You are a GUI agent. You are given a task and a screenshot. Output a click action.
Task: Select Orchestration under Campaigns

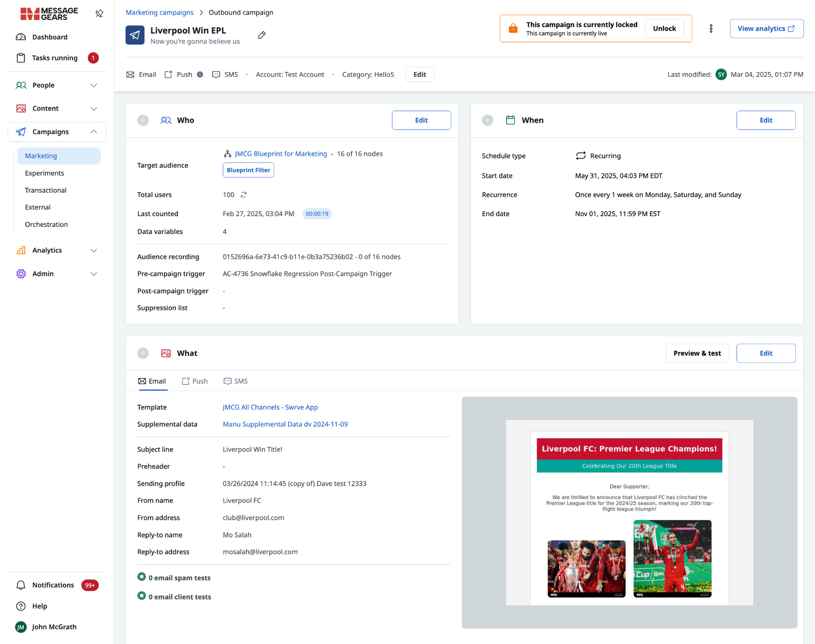[x=46, y=225]
